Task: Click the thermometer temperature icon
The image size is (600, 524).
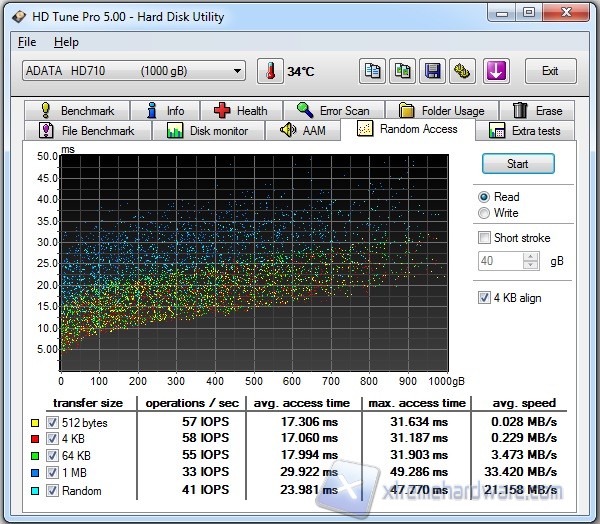Action: (x=270, y=71)
